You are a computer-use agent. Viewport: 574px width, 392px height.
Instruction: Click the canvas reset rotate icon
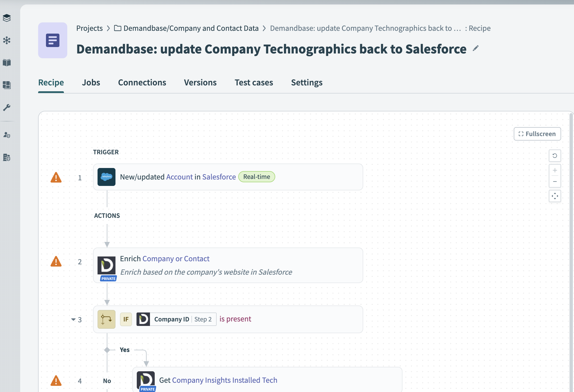click(555, 156)
